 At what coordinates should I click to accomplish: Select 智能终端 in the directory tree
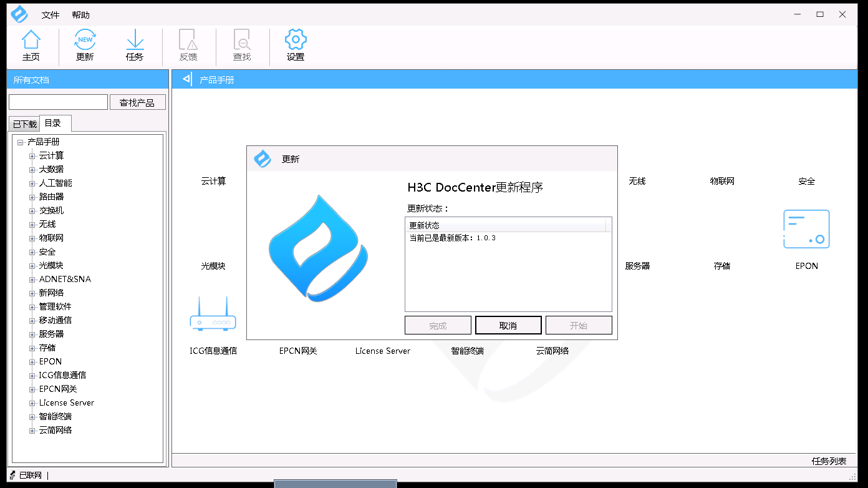pos(55,416)
